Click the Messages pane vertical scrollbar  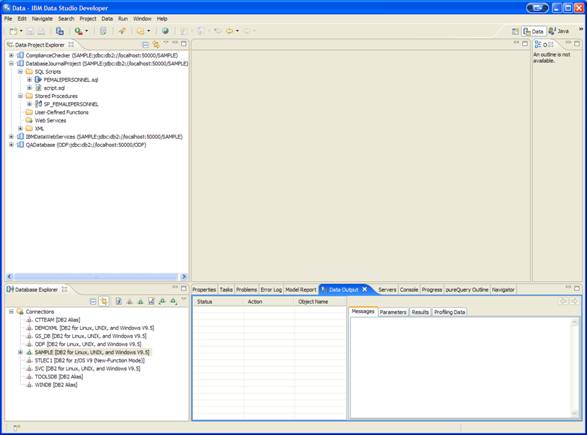coord(575,368)
